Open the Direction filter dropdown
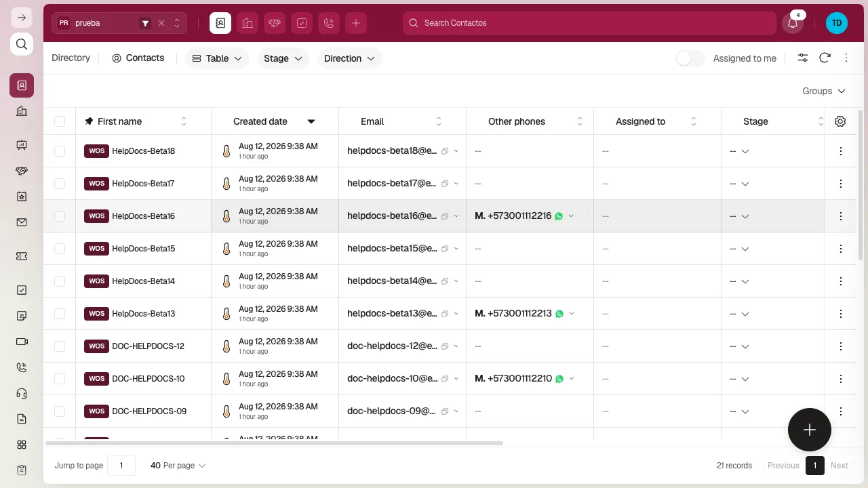Viewport: 868px width, 488px height. [x=350, y=58]
